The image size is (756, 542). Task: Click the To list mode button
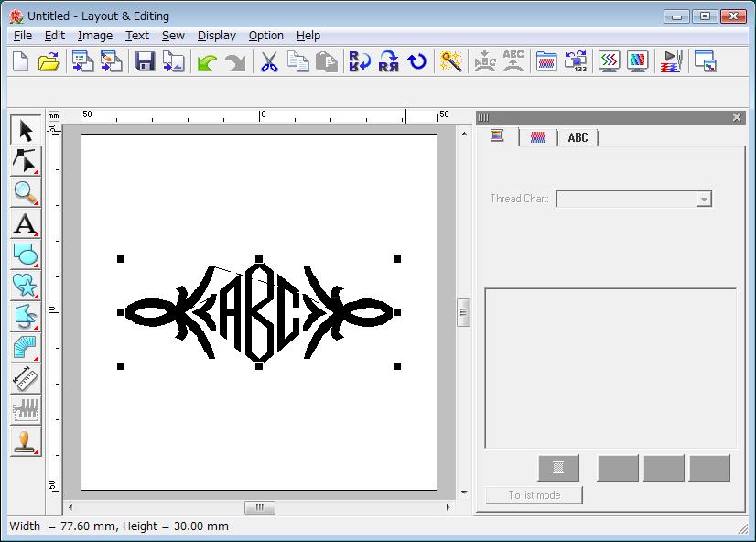coord(534,495)
